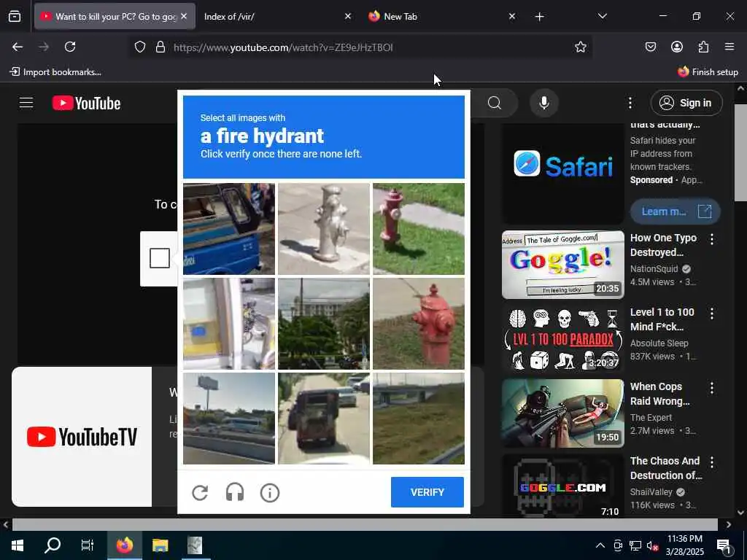Image resolution: width=747 pixels, height=560 pixels.
Task: Switch to audio challenge headphones icon
Action: coord(235,492)
